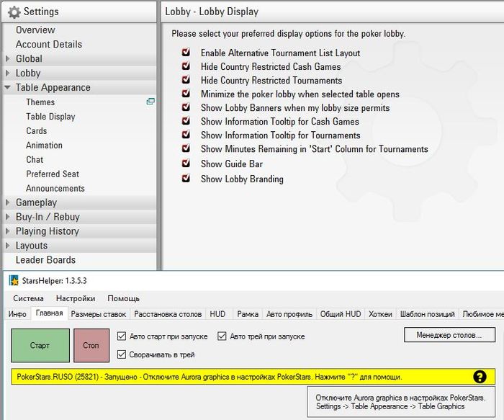The height and width of the screenshot is (420, 504).
Task: Expand the Lobby settings section
Action: coord(8,73)
